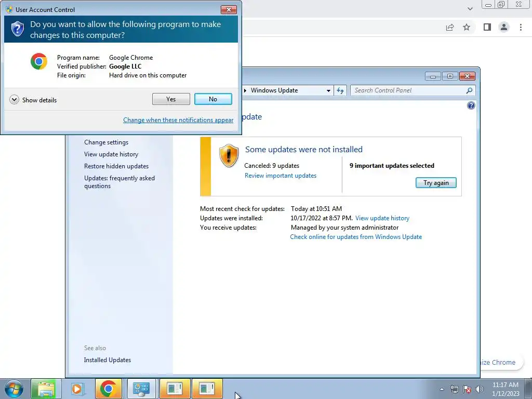Click the refresh button beside the address bar
The width and height of the screenshot is (532, 399).
(340, 90)
